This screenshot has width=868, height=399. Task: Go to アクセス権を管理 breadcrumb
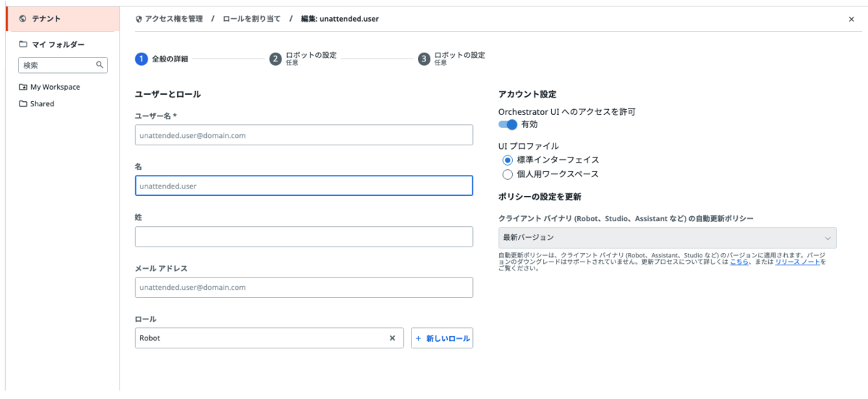click(x=174, y=19)
